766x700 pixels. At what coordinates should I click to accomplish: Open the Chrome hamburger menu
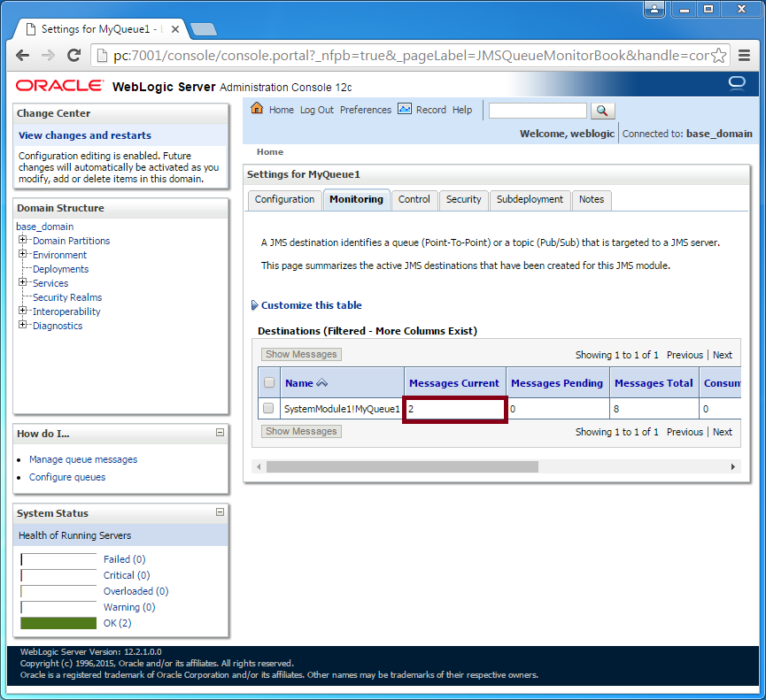pyautogui.click(x=744, y=56)
